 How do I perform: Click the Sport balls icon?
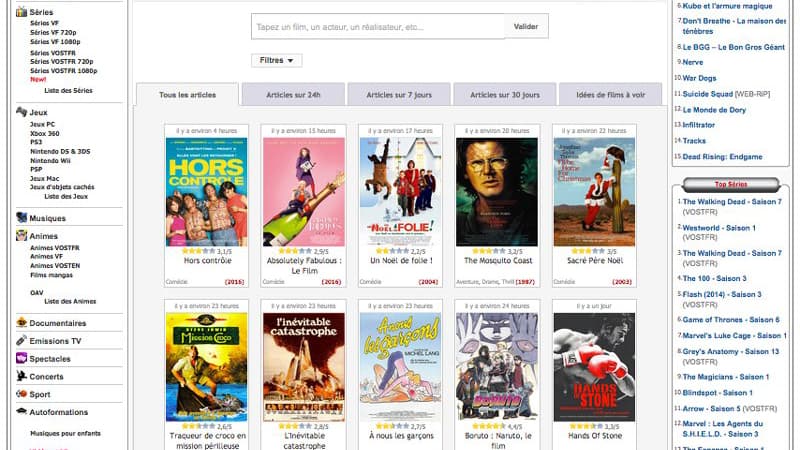21,394
